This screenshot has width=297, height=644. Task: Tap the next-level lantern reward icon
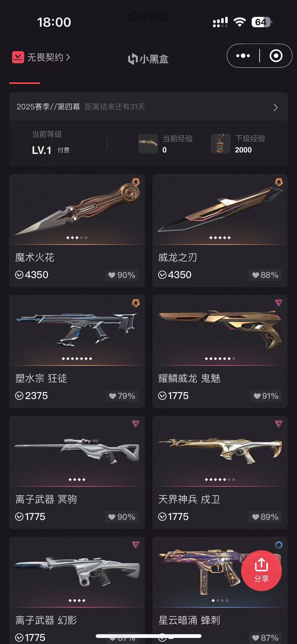point(221,144)
